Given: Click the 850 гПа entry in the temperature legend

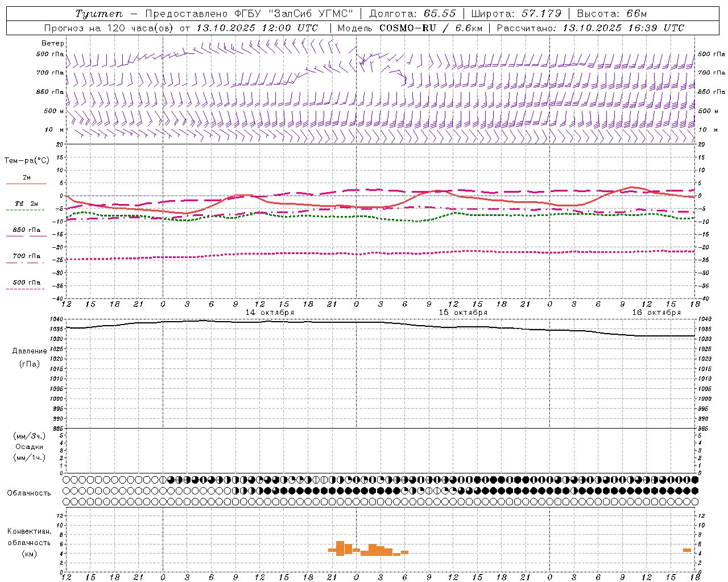Looking at the screenshot, I should pos(27,230).
